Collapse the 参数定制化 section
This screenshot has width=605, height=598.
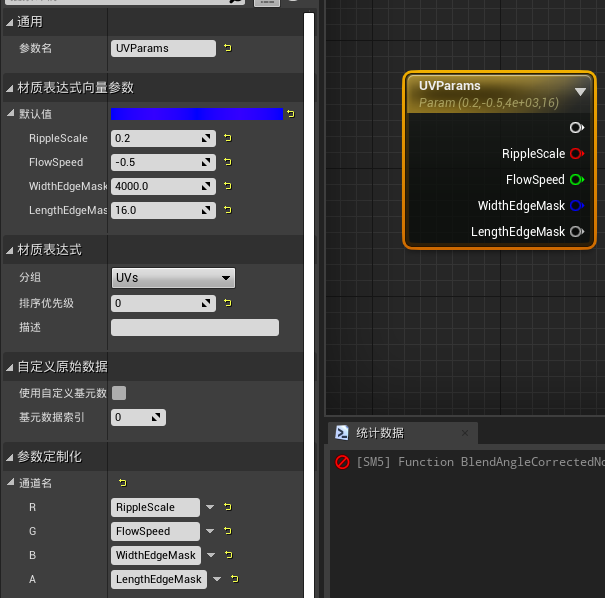point(10,458)
